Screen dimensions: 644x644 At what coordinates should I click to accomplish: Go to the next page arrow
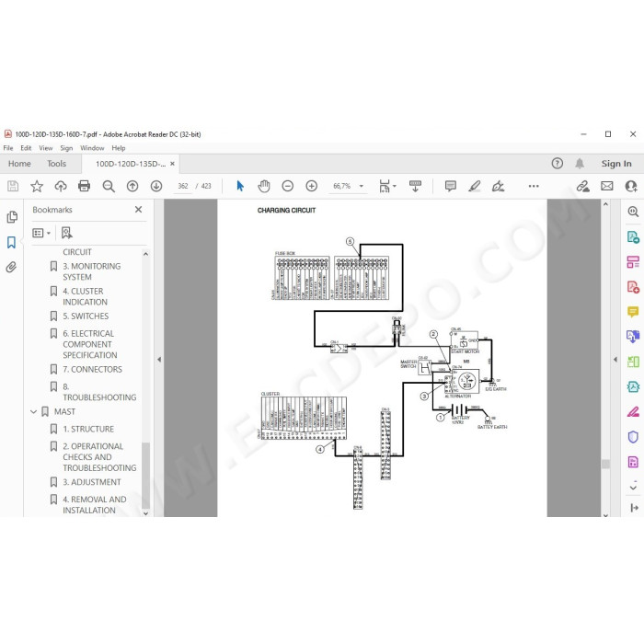tap(156, 186)
